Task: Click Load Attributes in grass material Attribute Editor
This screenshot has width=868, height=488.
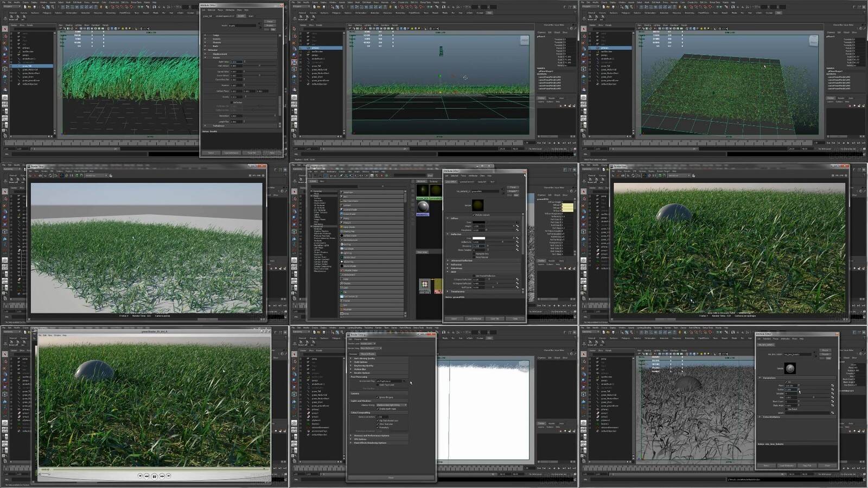Action: coord(474,319)
